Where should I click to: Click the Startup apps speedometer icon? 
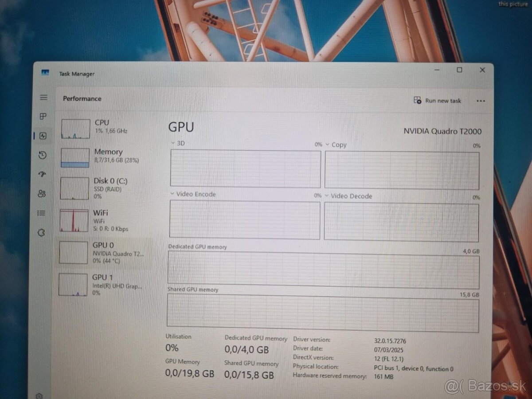42,174
